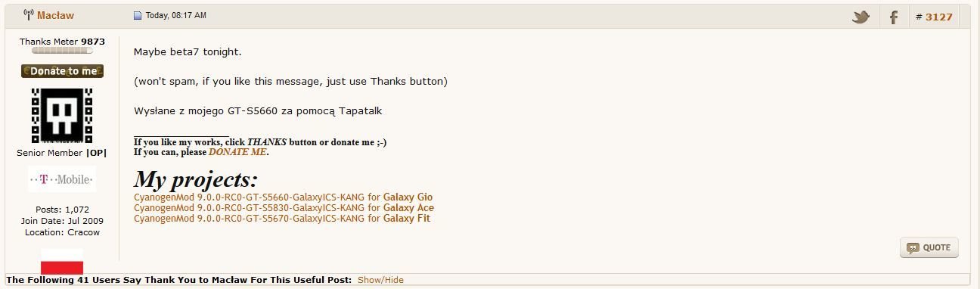
Task: Click the italic THANKS link in signature
Action: pyautogui.click(x=267, y=142)
